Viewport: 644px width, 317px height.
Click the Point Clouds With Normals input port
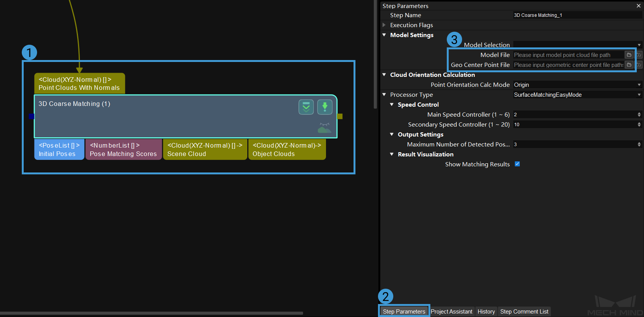click(79, 83)
